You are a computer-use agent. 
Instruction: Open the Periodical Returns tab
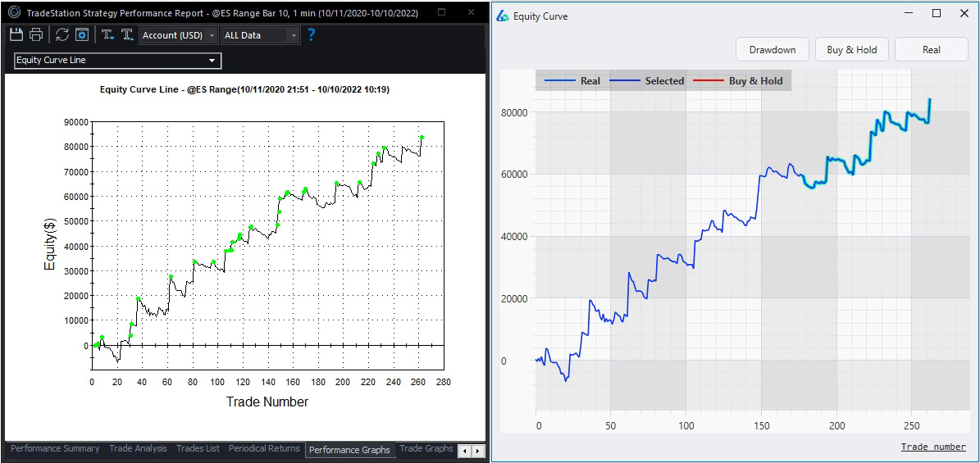tap(264, 449)
